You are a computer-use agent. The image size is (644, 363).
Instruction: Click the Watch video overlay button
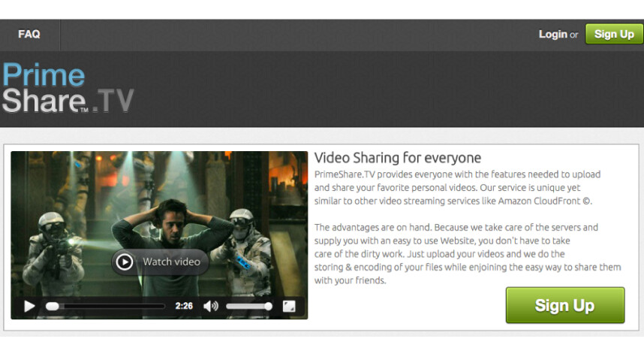pos(160,262)
